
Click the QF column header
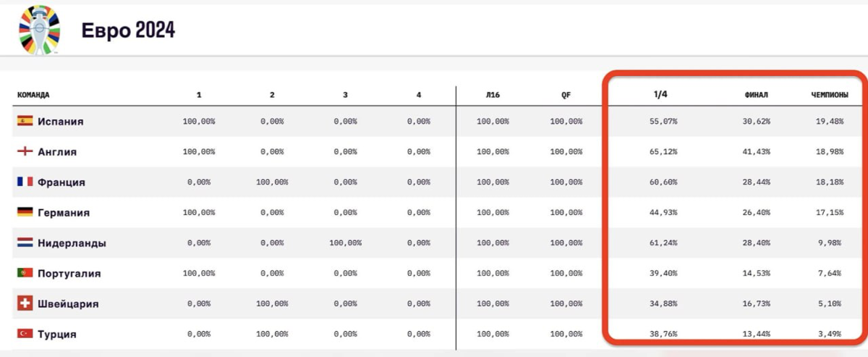566,95
